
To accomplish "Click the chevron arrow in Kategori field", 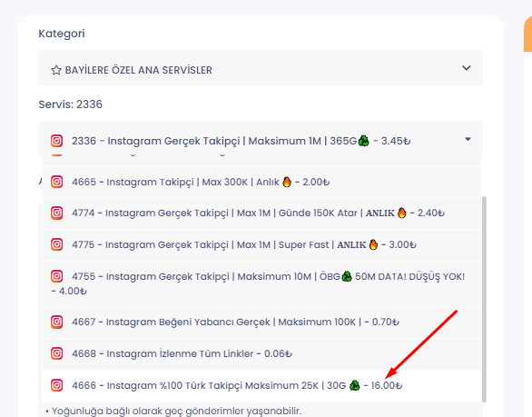I will pyautogui.click(x=467, y=68).
